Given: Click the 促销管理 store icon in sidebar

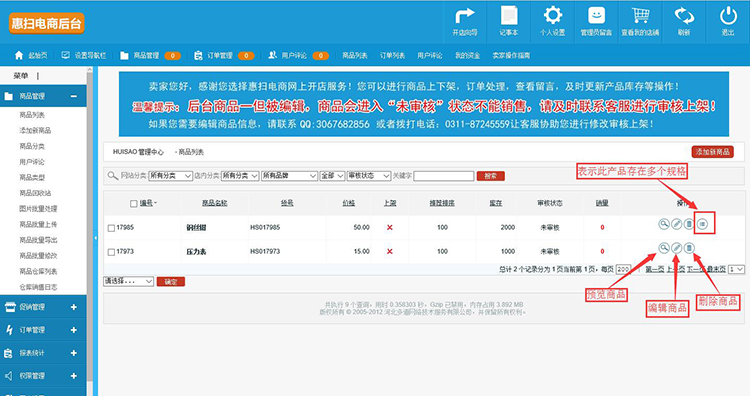Looking at the screenshot, I should 10,307.
